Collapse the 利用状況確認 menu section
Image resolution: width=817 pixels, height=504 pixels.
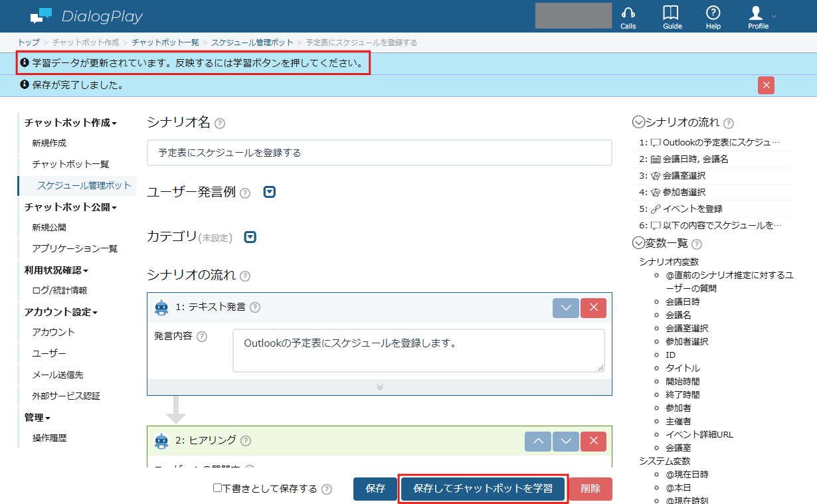point(56,270)
